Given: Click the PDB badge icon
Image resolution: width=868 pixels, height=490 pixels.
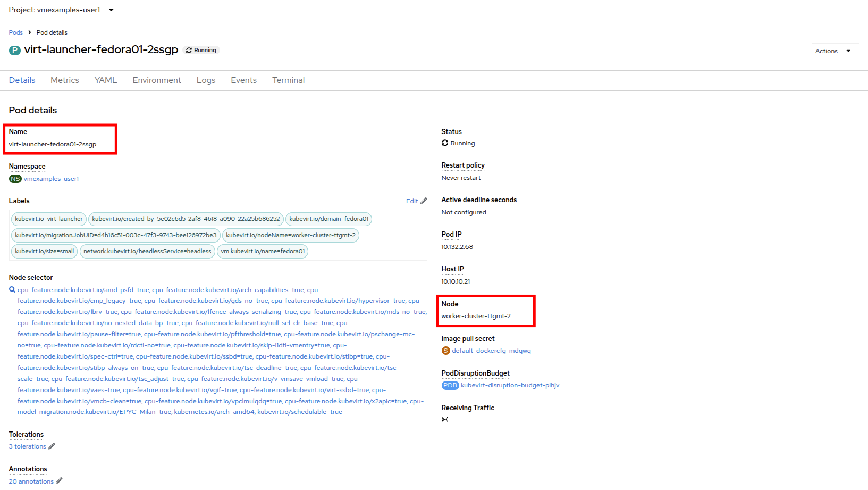Looking at the screenshot, I should point(450,385).
